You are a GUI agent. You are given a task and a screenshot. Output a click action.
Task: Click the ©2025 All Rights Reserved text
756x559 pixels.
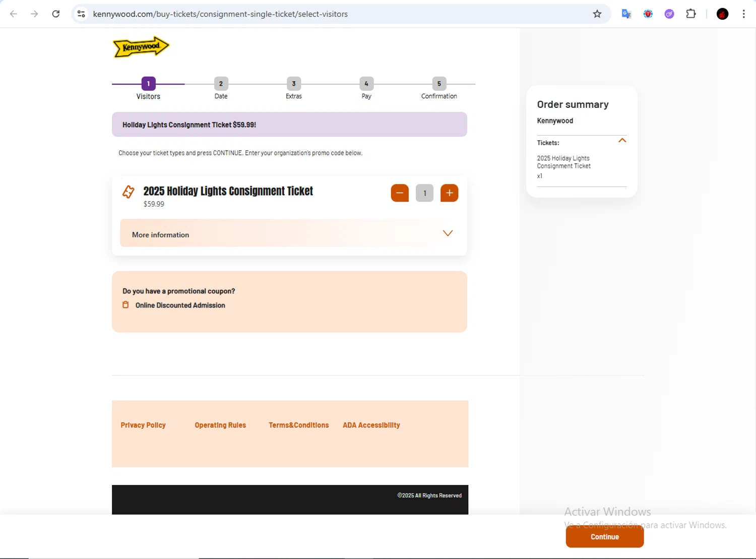(429, 495)
